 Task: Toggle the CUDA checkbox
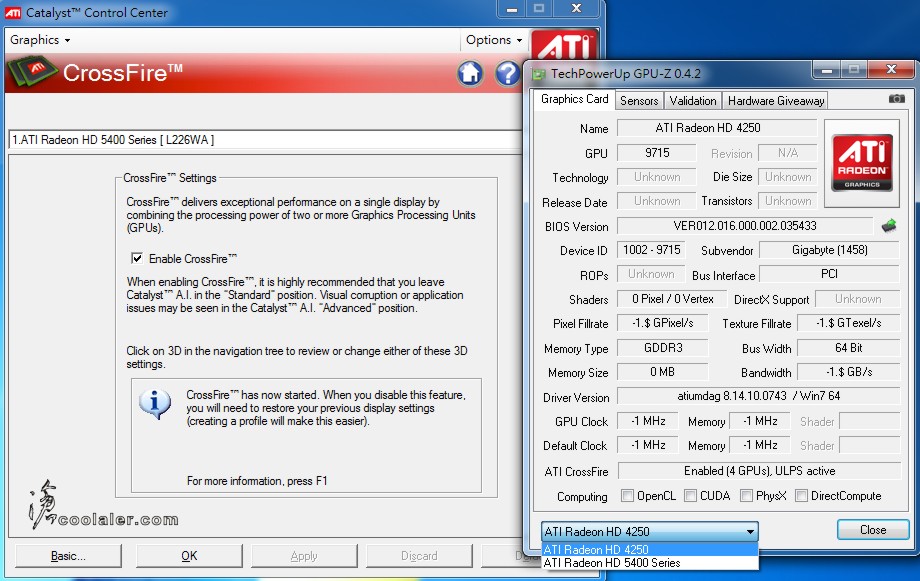pyautogui.click(x=691, y=496)
